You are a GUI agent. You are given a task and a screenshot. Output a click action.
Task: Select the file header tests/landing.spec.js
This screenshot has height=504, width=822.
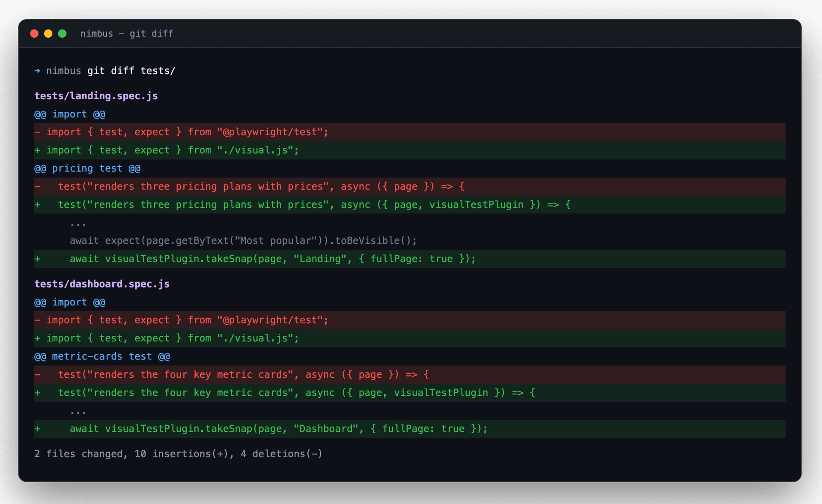[96, 96]
